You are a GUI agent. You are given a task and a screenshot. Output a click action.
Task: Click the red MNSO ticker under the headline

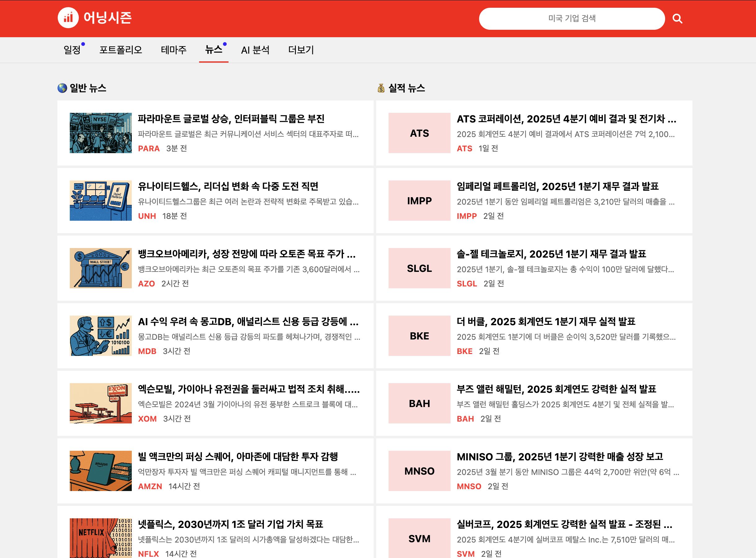point(469,486)
